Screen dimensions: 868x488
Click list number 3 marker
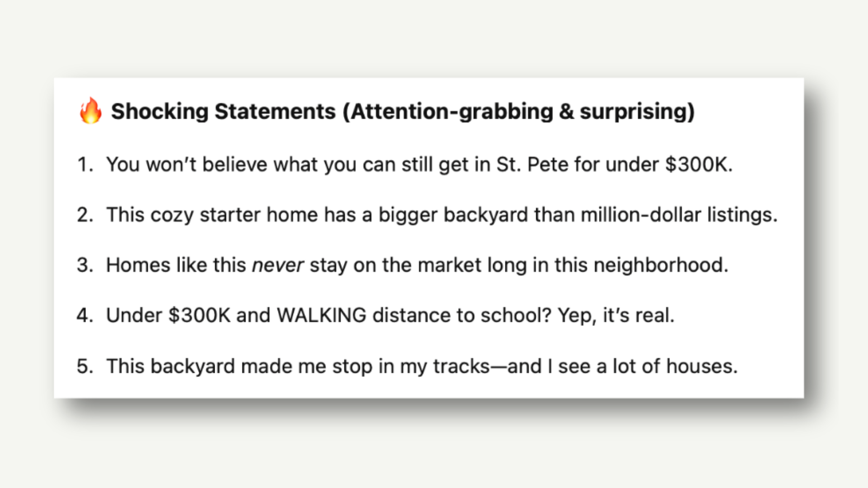pos(85,265)
